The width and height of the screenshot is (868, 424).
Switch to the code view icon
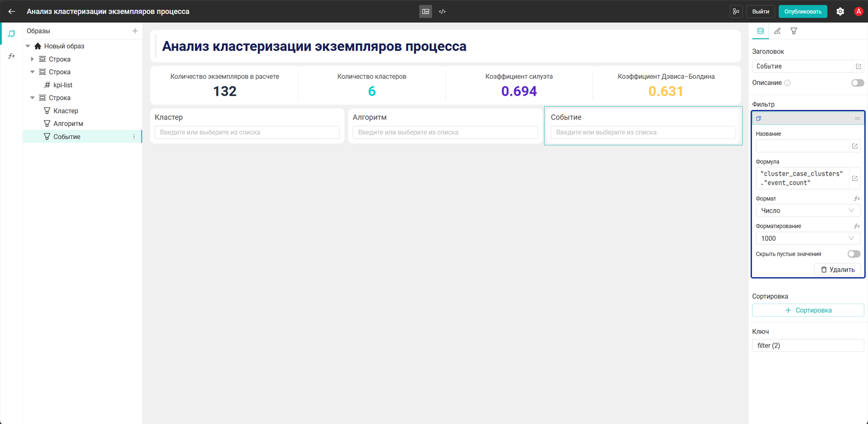(442, 12)
